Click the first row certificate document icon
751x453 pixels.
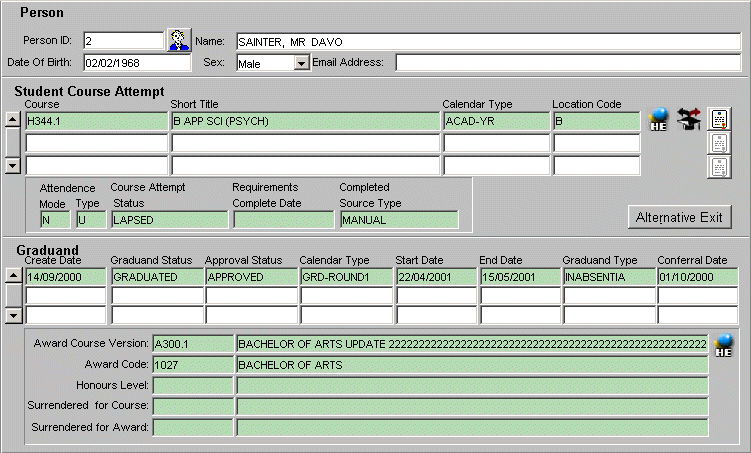[719, 119]
